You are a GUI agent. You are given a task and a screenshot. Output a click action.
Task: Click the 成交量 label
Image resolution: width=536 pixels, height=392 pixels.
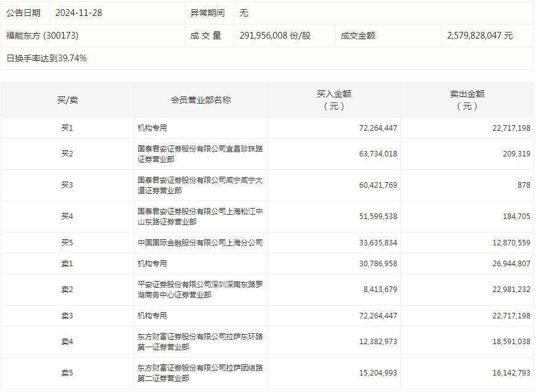point(206,36)
